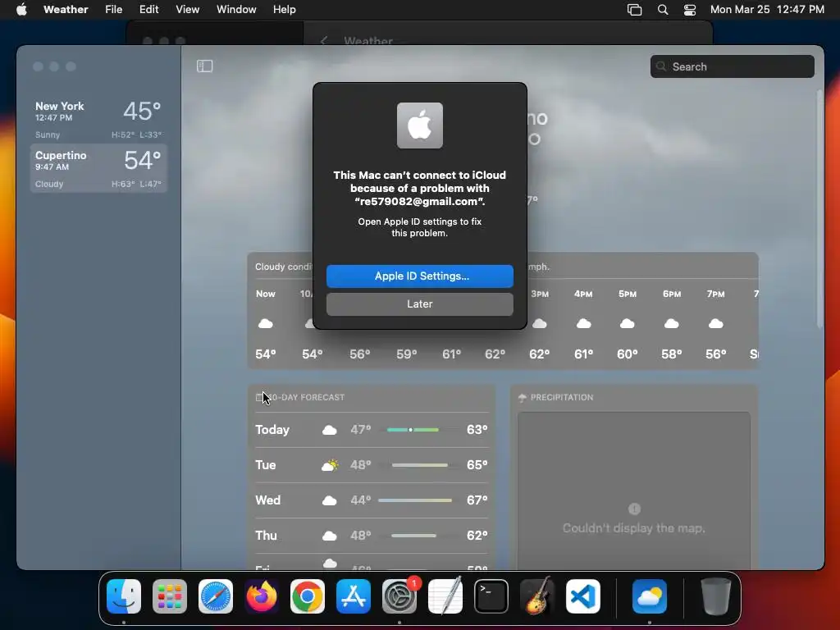This screenshot has height=630, width=840.
Task: Select the Today forecast row
Action: tap(372, 430)
